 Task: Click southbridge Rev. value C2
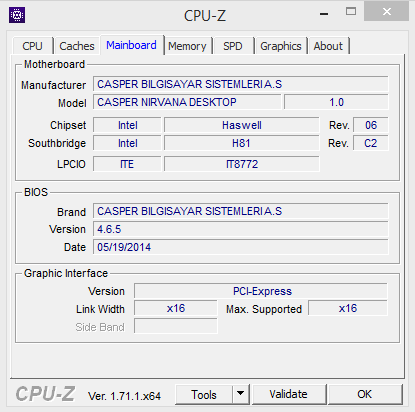click(371, 143)
